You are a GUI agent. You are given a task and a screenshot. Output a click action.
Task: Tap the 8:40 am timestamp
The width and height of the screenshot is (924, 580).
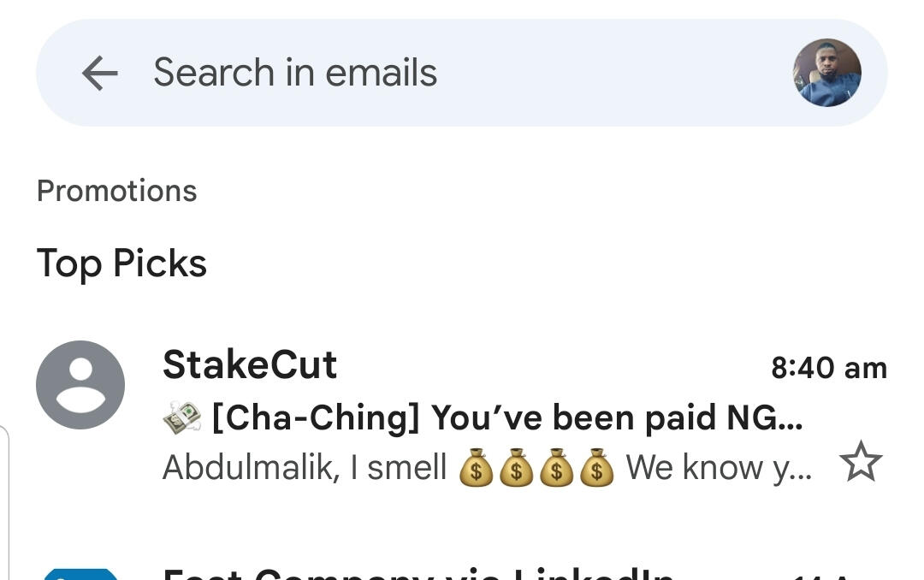click(x=828, y=368)
